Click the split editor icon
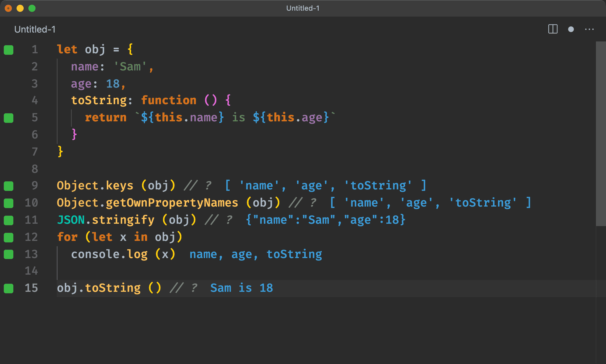This screenshot has height=364, width=606. coord(552,29)
